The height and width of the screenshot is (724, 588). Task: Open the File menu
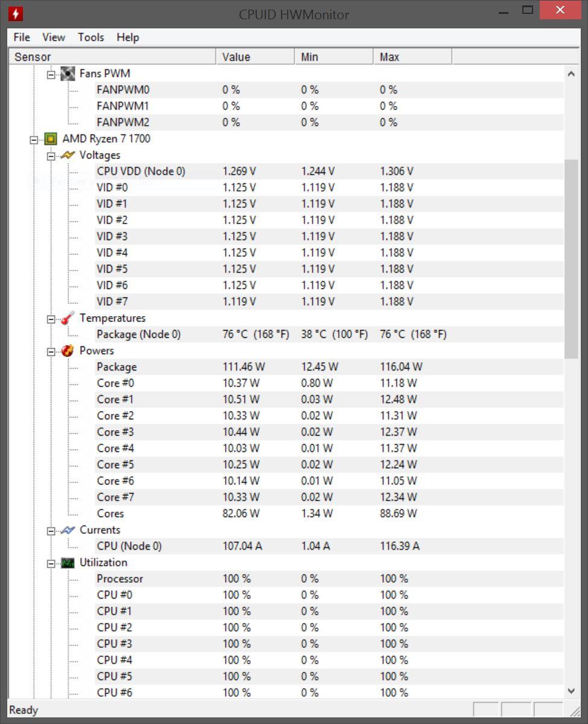[22, 37]
